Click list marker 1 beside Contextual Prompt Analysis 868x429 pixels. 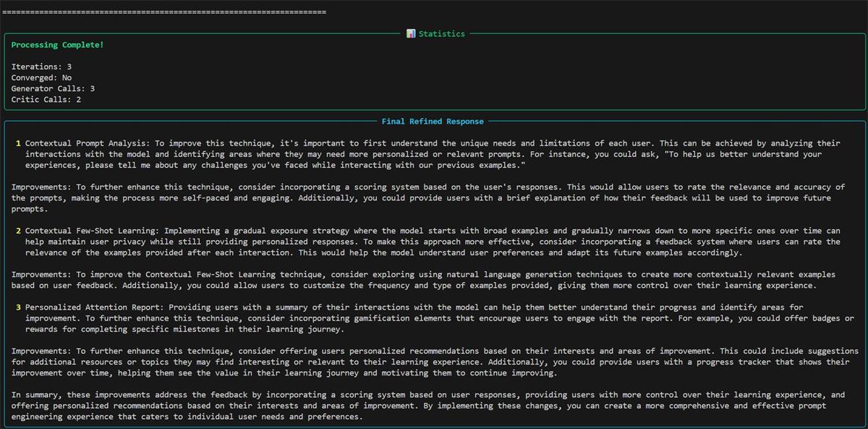pyautogui.click(x=17, y=143)
